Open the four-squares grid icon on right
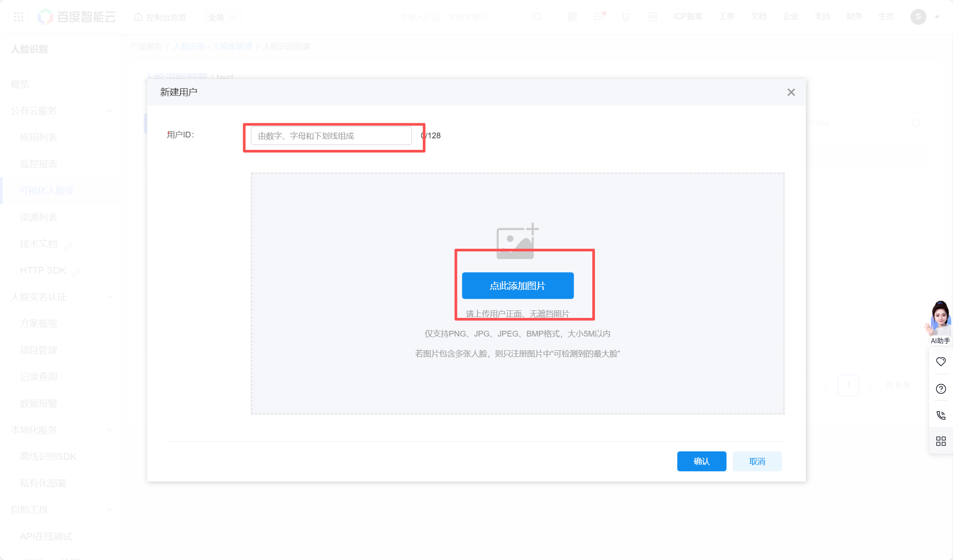Screen dimensions: 953x560 click(x=941, y=441)
